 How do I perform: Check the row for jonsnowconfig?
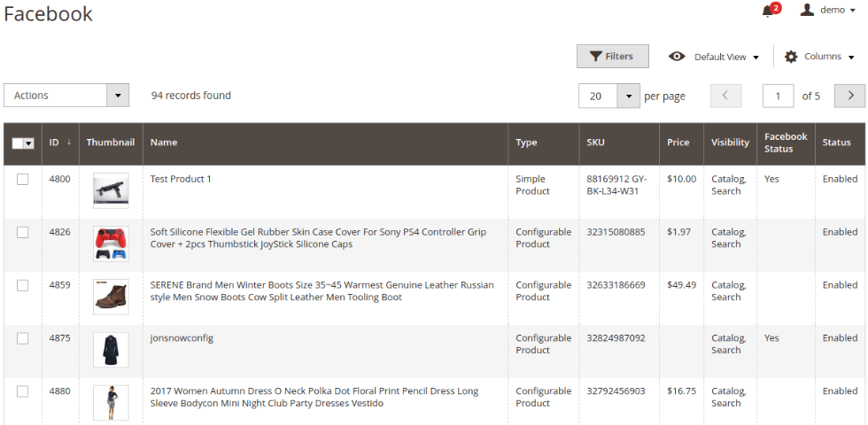[23, 338]
